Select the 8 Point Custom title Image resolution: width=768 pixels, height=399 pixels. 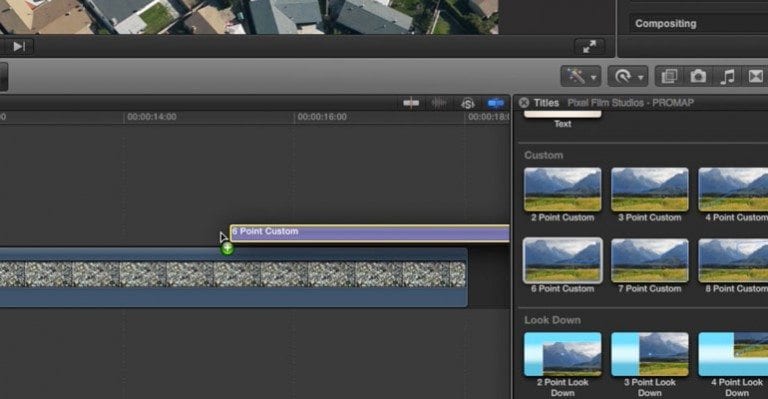733,260
